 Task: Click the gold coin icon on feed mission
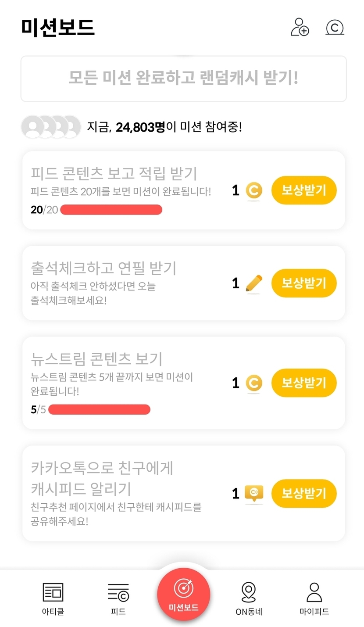(x=253, y=190)
